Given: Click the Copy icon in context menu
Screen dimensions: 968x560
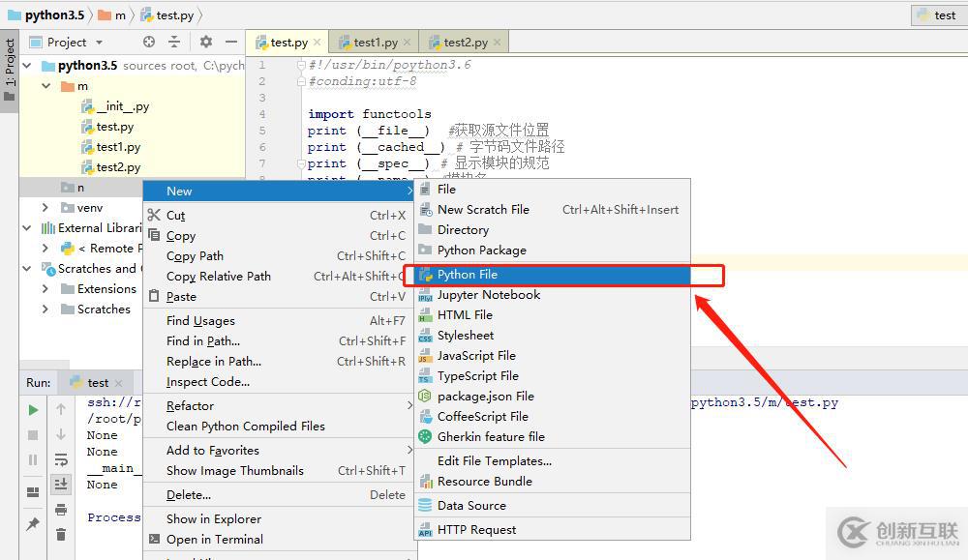Looking at the screenshot, I should pos(154,235).
